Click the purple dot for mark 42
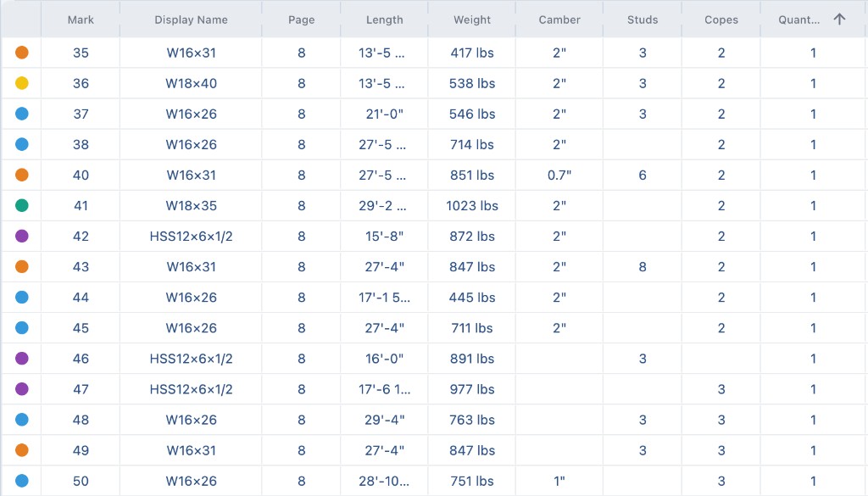Viewport: 868px width, 496px height. point(21,236)
